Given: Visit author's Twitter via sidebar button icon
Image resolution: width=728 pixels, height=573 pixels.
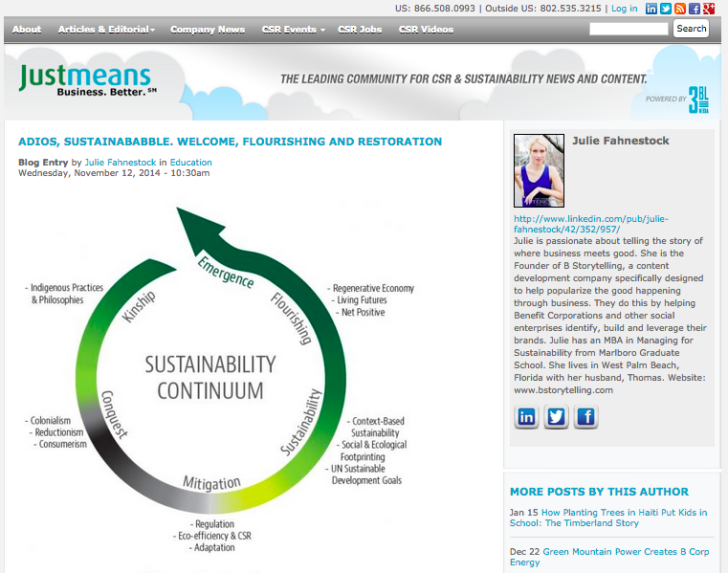Looking at the screenshot, I should pos(556,416).
